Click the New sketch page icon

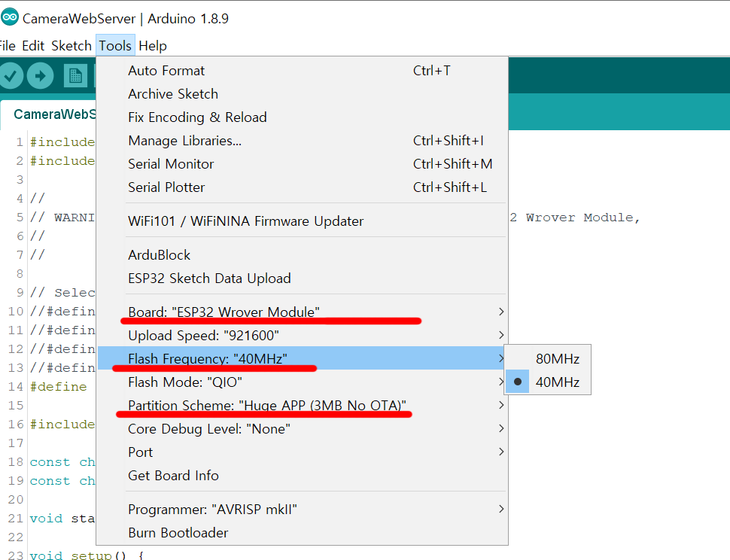click(x=75, y=75)
